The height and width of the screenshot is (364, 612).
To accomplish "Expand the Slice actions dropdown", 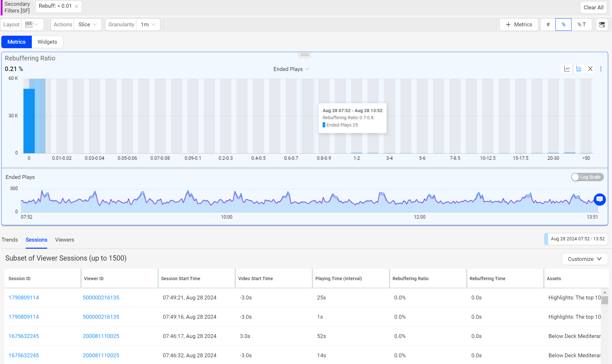I will coord(87,24).
